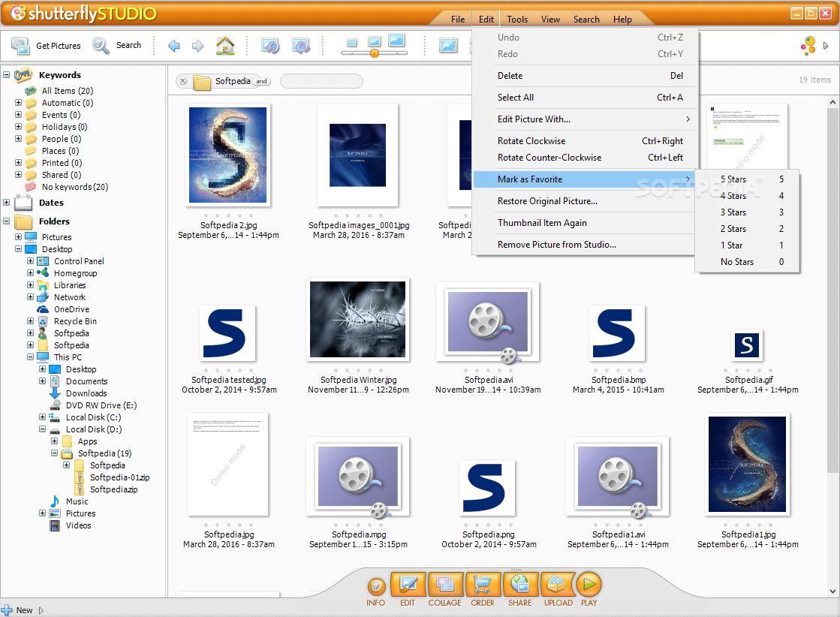The image size is (840, 617).
Task: Toggle the 'and' filter operator
Action: [261, 81]
